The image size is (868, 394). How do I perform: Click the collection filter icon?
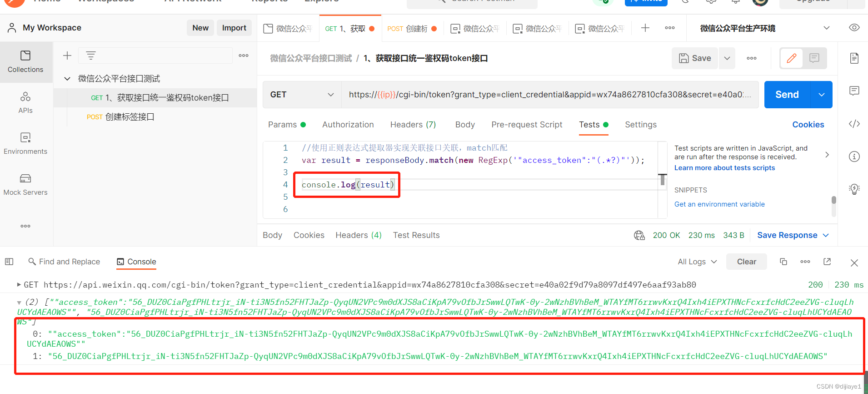(91, 56)
